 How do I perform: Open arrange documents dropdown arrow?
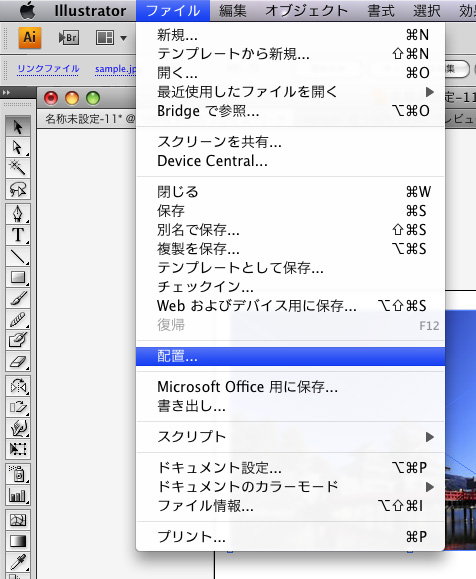click(123, 38)
